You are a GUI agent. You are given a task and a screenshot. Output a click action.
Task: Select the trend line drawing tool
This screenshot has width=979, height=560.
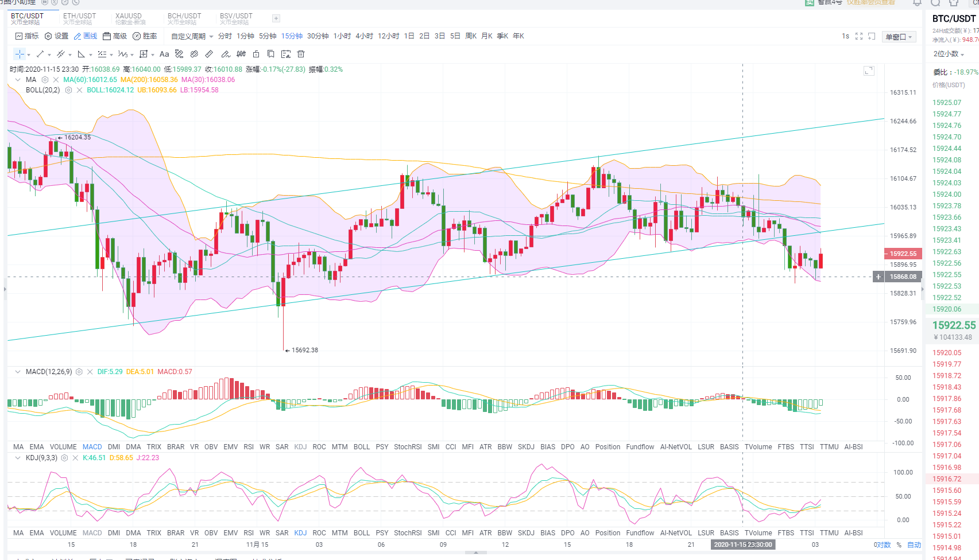[40, 54]
